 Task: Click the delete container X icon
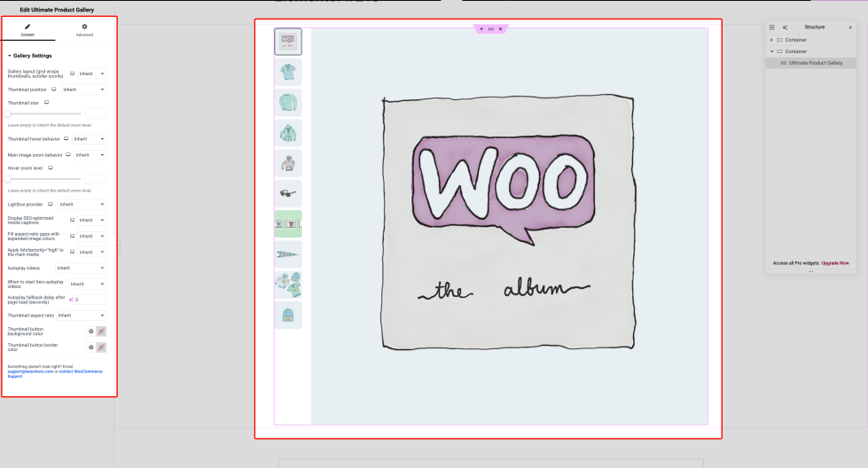click(500, 29)
